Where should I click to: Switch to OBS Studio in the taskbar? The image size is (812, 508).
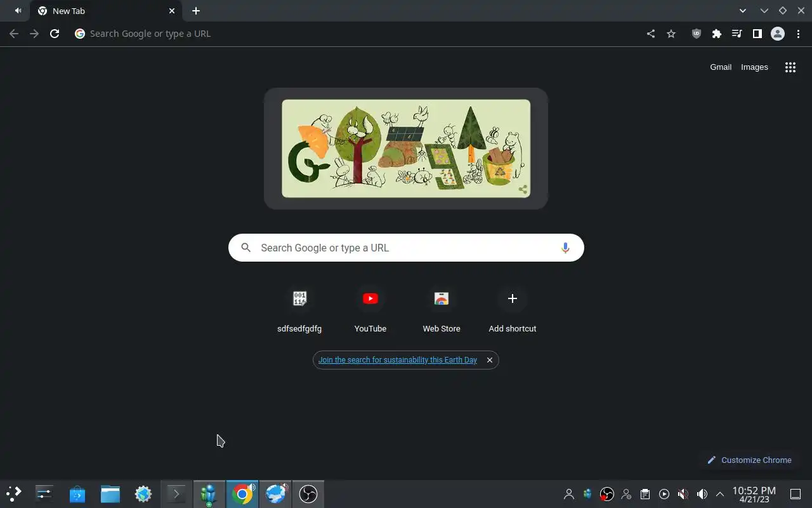(x=308, y=493)
